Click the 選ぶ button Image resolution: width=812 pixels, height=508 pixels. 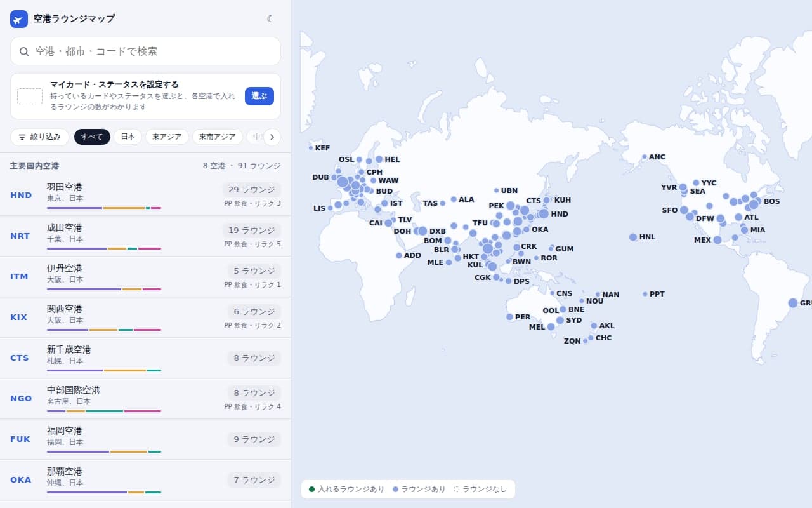259,96
